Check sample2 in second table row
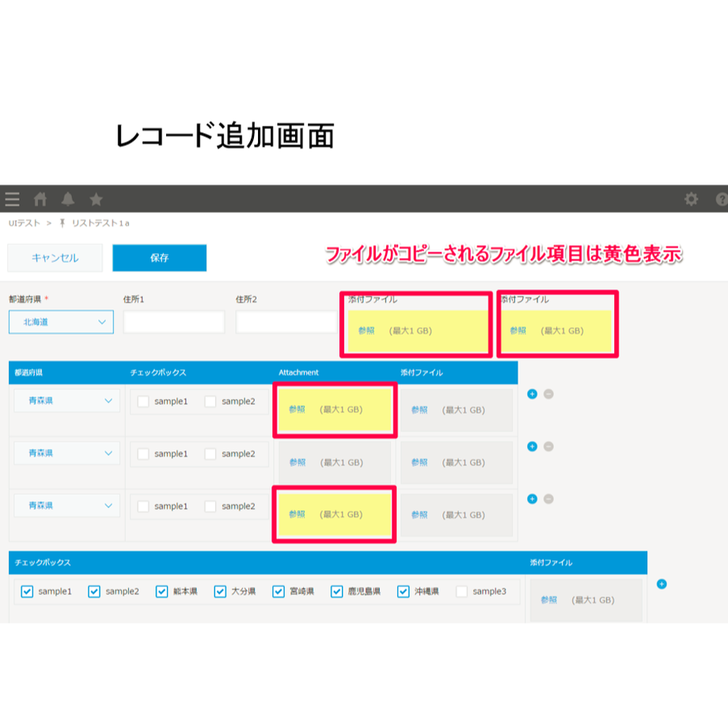Screen dimensions: 728x728 (x=210, y=453)
